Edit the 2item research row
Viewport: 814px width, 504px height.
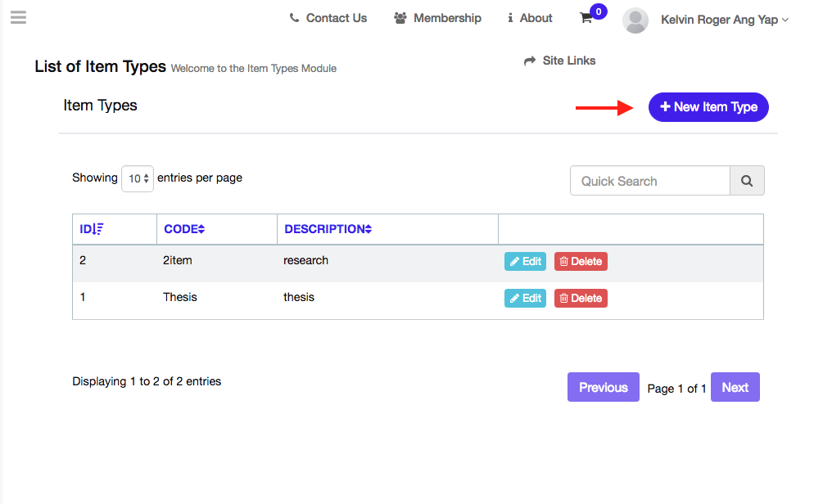[526, 261]
